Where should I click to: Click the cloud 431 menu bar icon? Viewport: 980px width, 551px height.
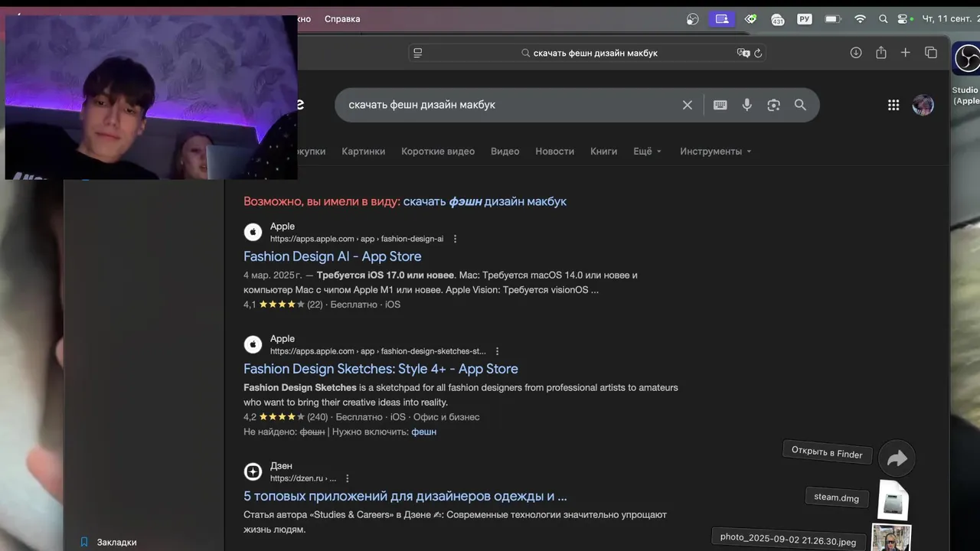(x=777, y=19)
